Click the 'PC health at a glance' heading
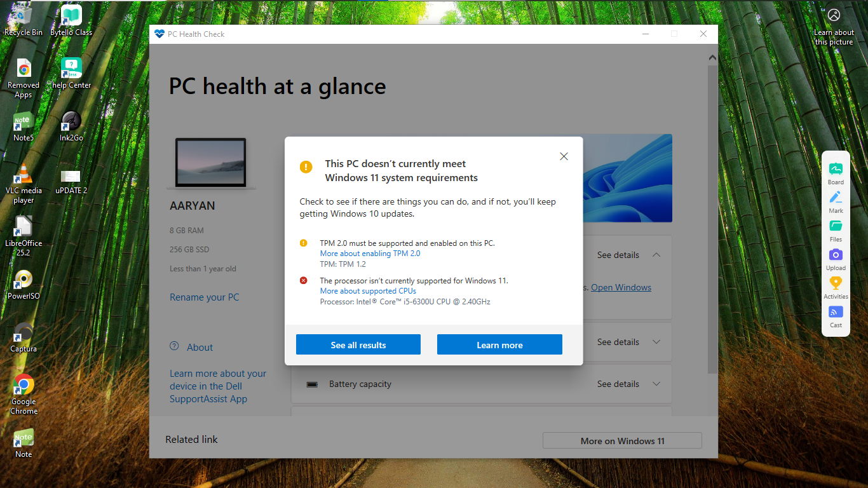868x488 pixels. [277, 86]
